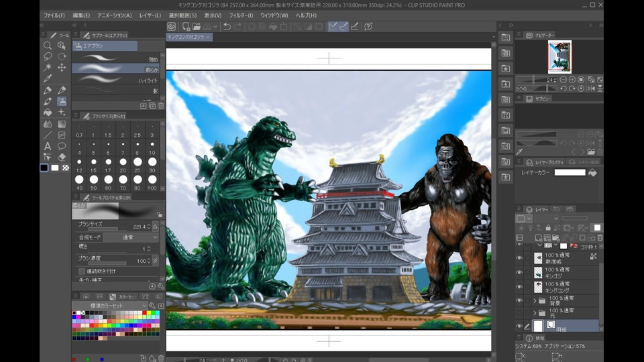Toggle visibility of 熱海城 layer
This screenshot has width=644, height=362.
[519, 258]
